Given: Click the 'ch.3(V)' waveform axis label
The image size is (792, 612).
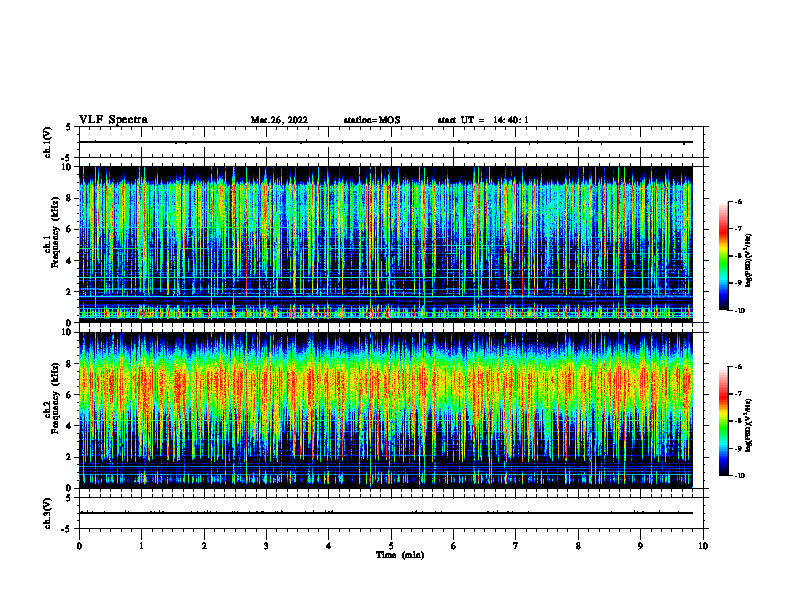Looking at the screenshot, I should click(x=48, y=513).
